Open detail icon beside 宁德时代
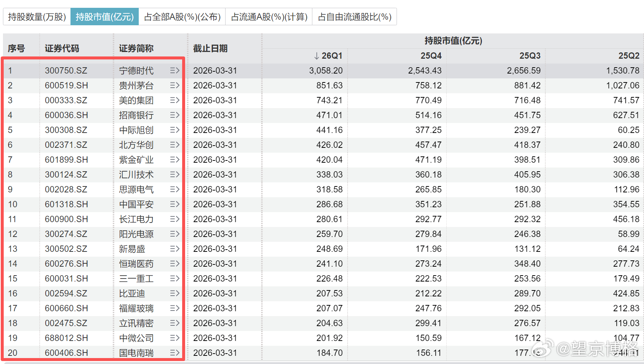Screen dimensions: 644x364 [x=175, y=71]
